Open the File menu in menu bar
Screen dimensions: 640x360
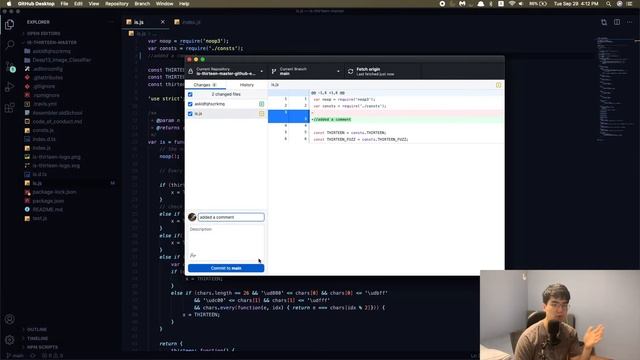64,4
